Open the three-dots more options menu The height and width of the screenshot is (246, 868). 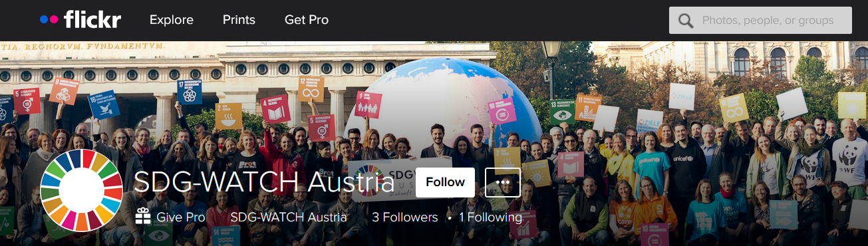[x=503, y=182]
